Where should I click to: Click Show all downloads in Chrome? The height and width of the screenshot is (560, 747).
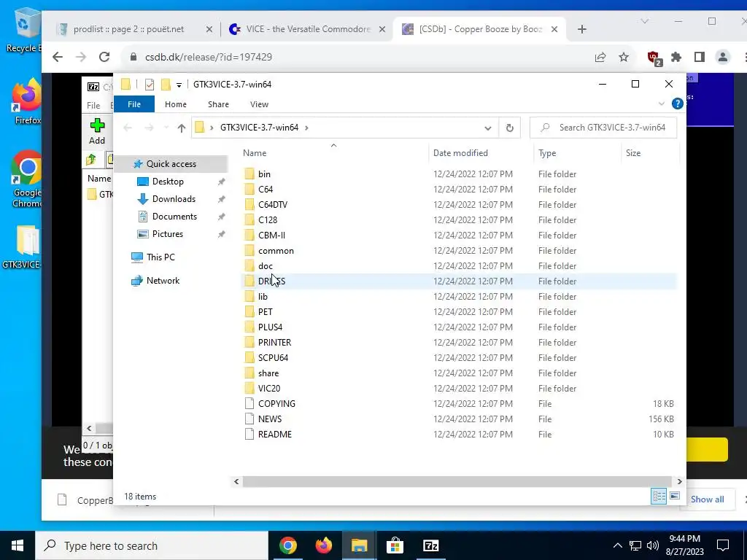click(x=707, y=499)
